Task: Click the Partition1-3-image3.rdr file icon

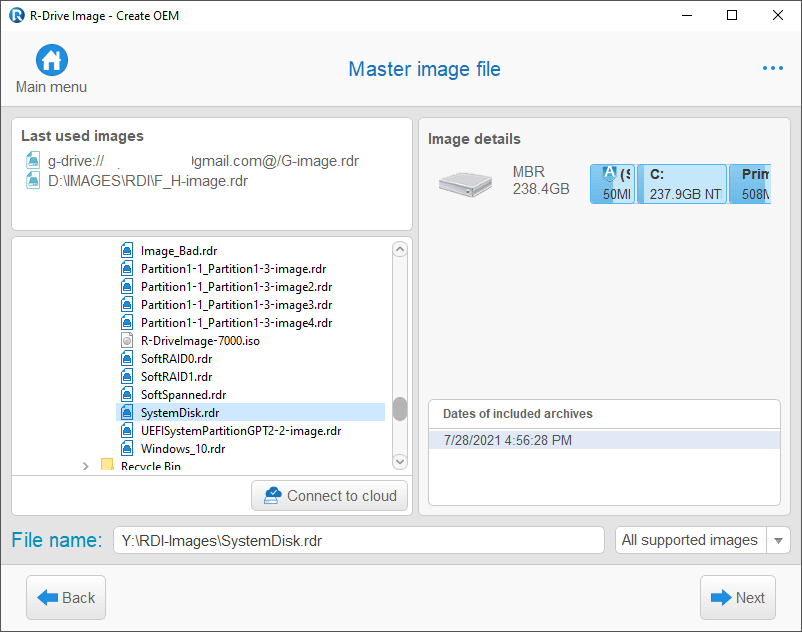Action: pyautogui.click(x=127, y=305)
